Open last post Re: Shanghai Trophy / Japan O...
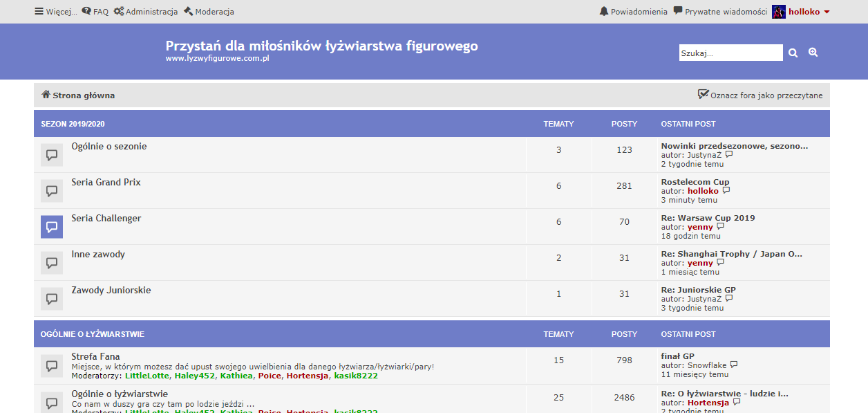868x413 pixels. 732,254
